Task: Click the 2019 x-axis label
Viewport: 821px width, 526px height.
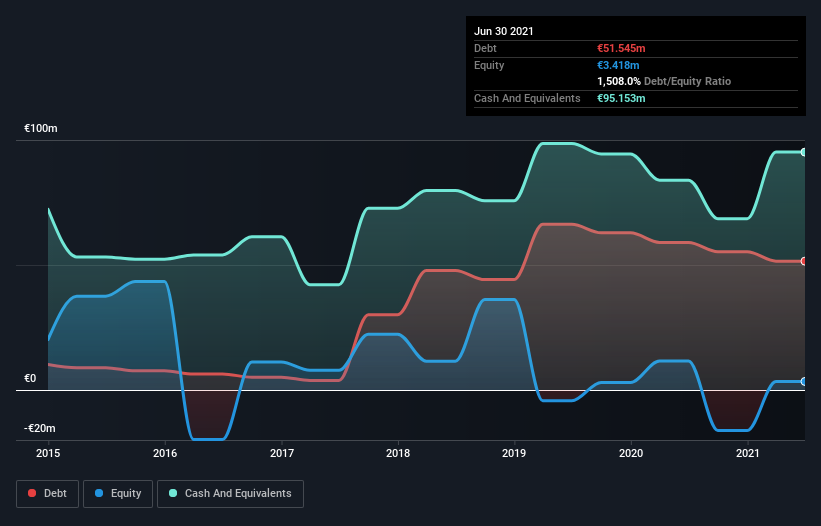Action: [514, 453]
